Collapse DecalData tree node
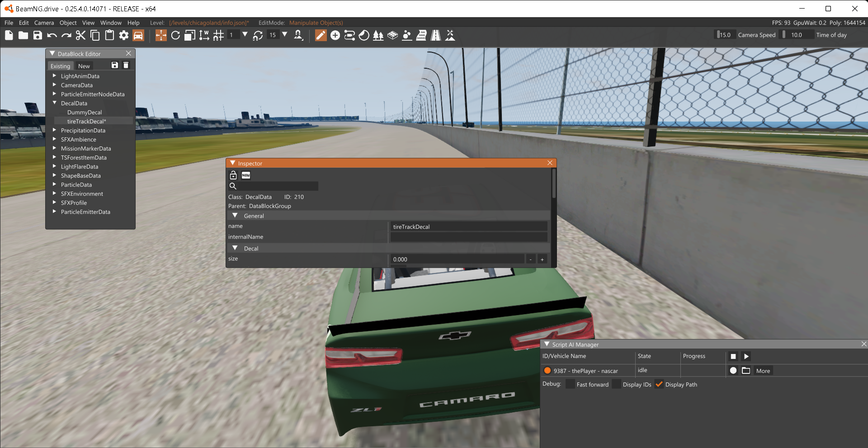This screenshot has width=868, height=448. (x=55, y=103)
